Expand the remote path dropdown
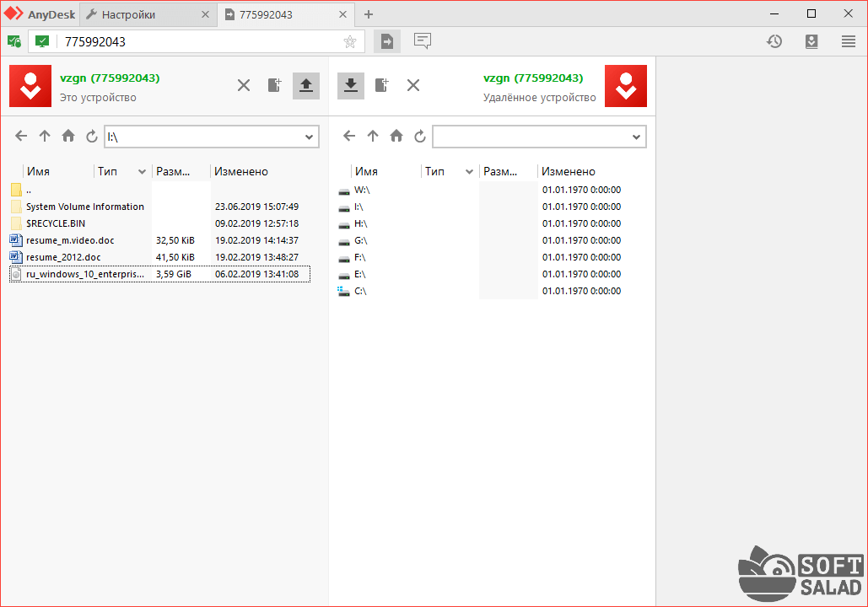Image resolution: width=868 pixels, height=607 pixels. coord(636,137)
